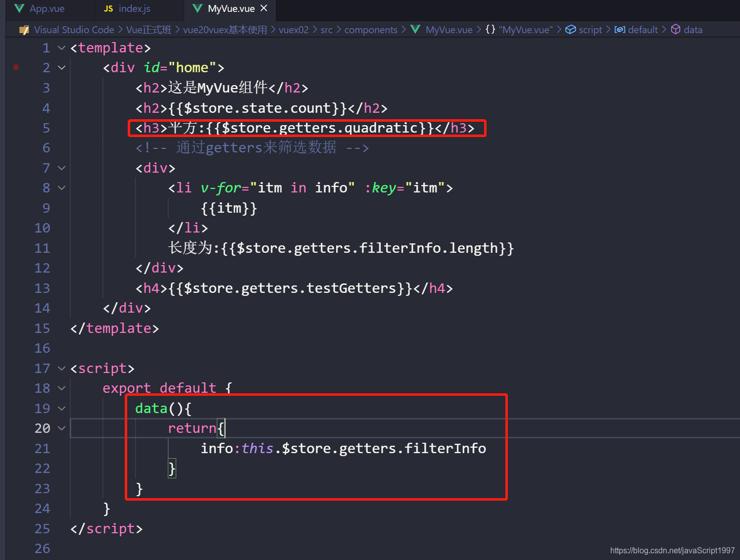Click 'testGetters' on line 13
740x560 pixels.
pos(351,288)
